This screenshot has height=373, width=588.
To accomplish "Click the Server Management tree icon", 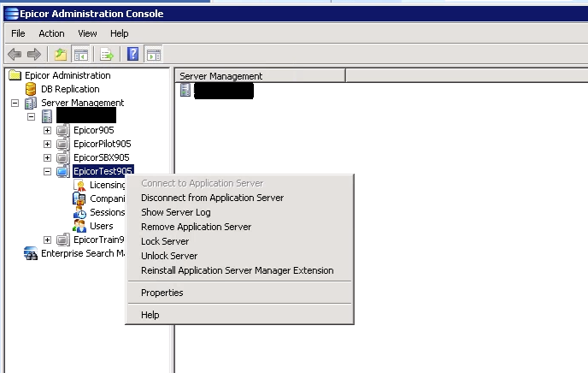I will (x=31, y=103).
